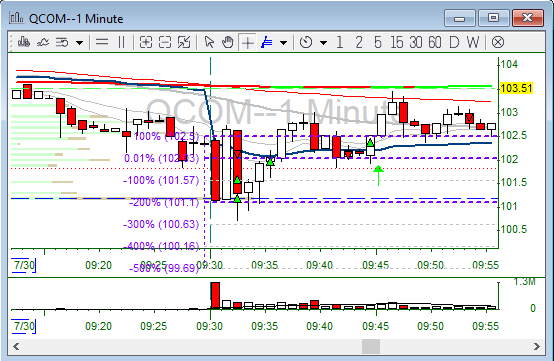The image size is (554, 361).
Task: Switch to the weekly W interval
Action: coord(473,42)
